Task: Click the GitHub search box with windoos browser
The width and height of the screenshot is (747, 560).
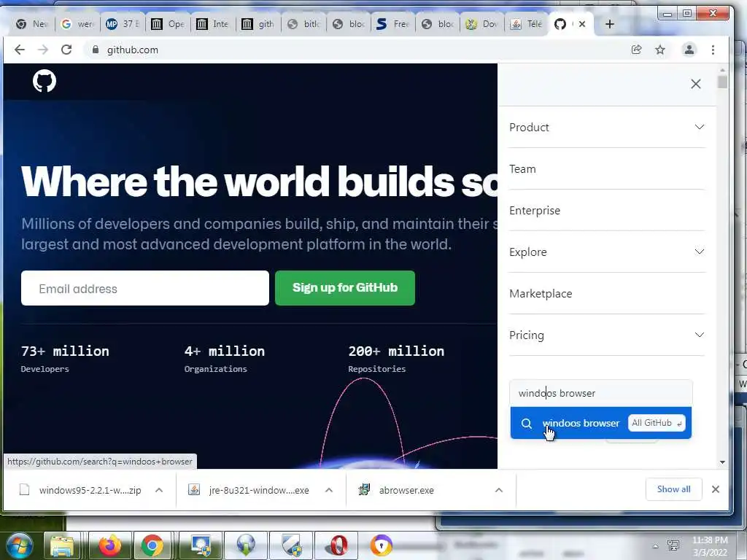Action: coord(601,393)
